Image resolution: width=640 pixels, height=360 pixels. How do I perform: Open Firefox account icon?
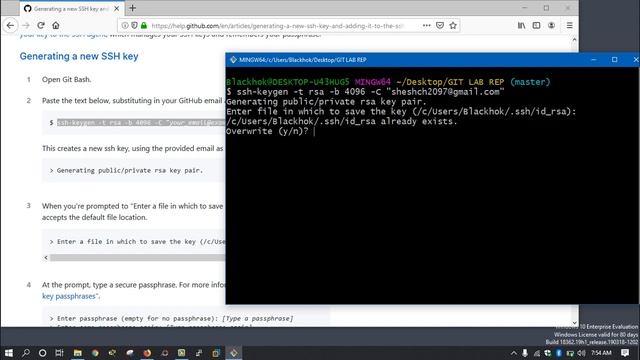coord(551,25)
